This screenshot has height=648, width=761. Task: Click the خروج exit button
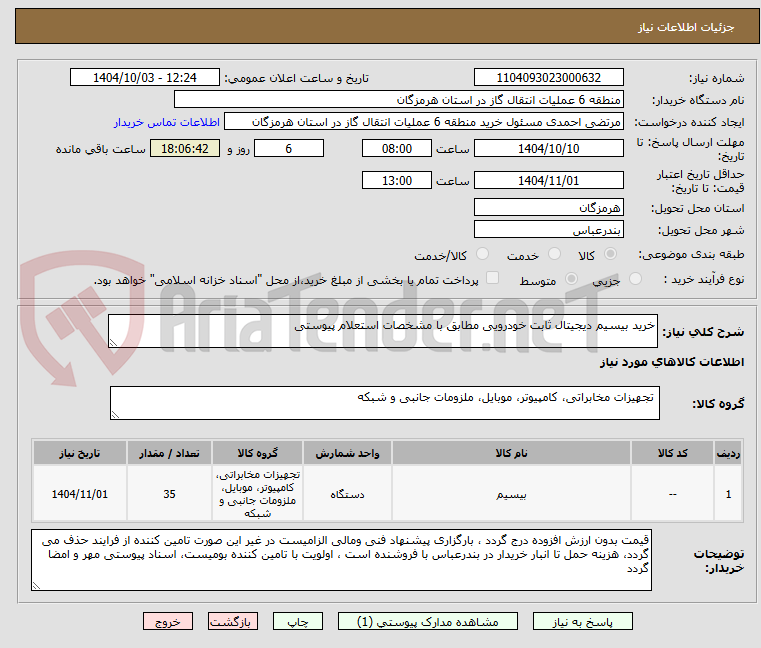(167, 621)
